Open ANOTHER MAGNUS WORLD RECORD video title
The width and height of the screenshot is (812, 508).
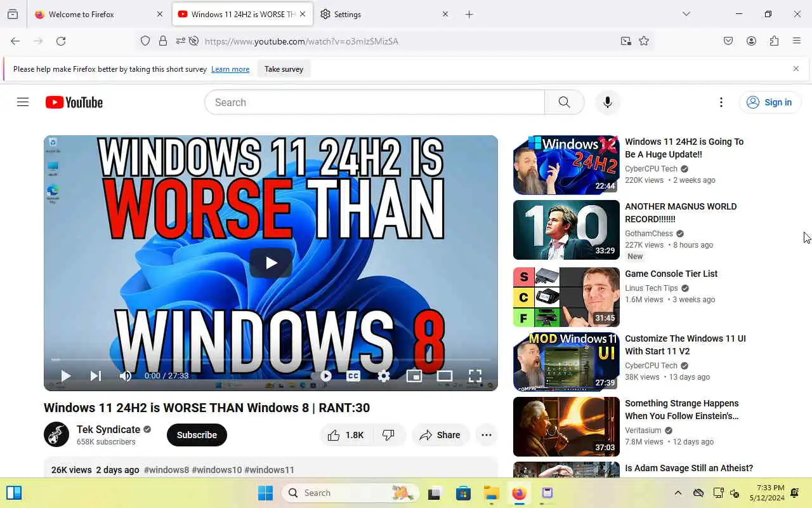pyautogui.click(x=681, y=213)
